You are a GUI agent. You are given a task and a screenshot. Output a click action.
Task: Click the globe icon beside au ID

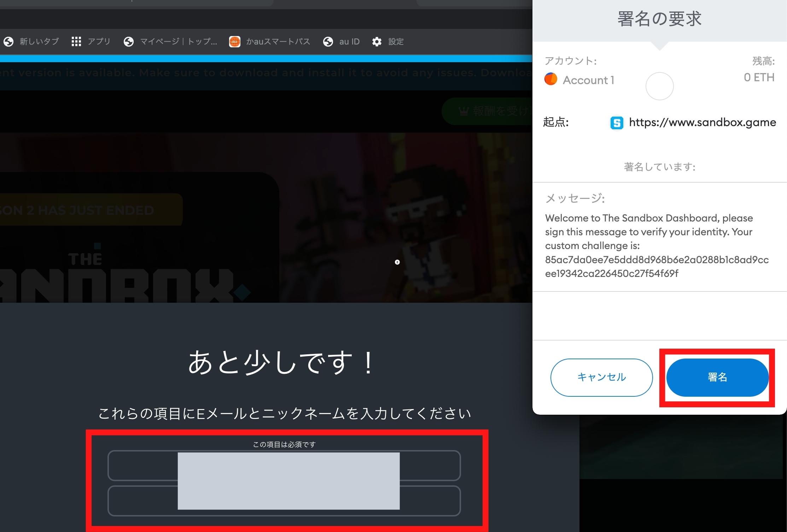pos(328,42)
